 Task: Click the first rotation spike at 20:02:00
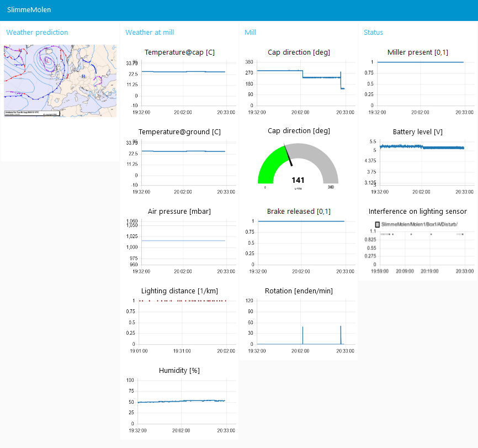[x=302, y=335]
